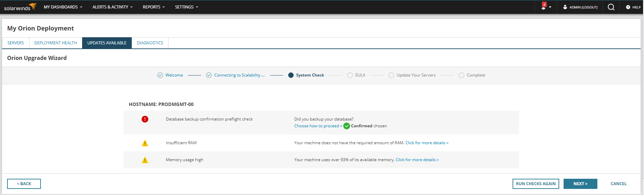Screen dimensions: 644x195
Task: Click the Update Your Servers step label
Action: pos(416,75)
